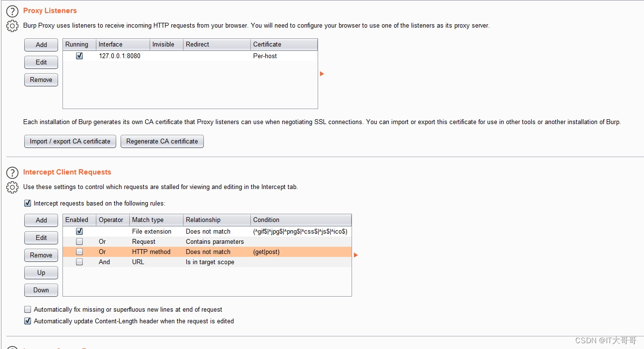Select the File extension match type cell
644x349 pixels.
tap(156, 231)
